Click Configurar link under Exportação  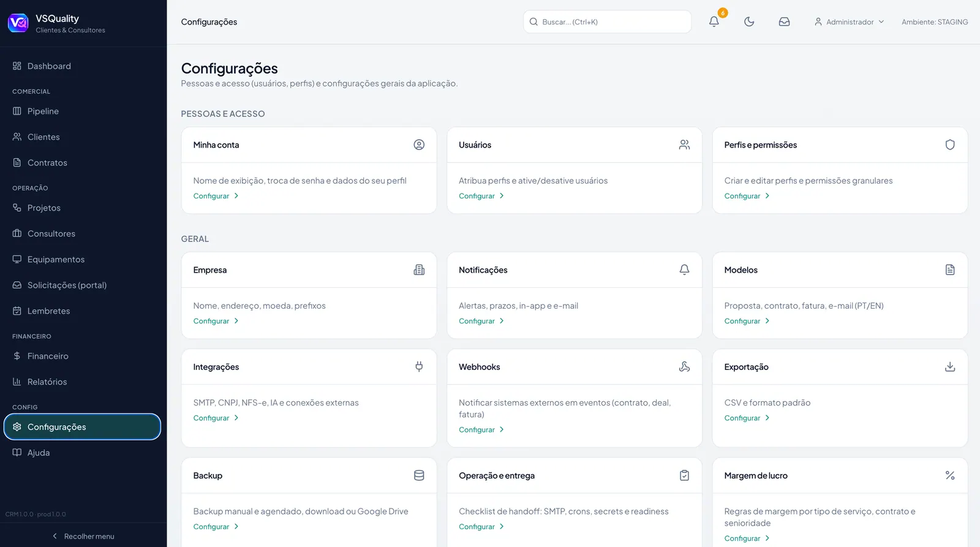click(747, 418)
